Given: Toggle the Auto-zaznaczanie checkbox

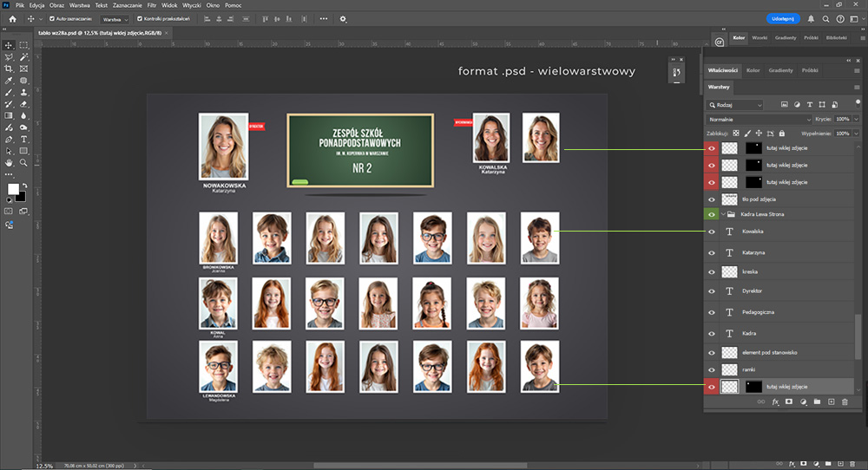Looking at the screenshot, I should click(x=52, y=19).
